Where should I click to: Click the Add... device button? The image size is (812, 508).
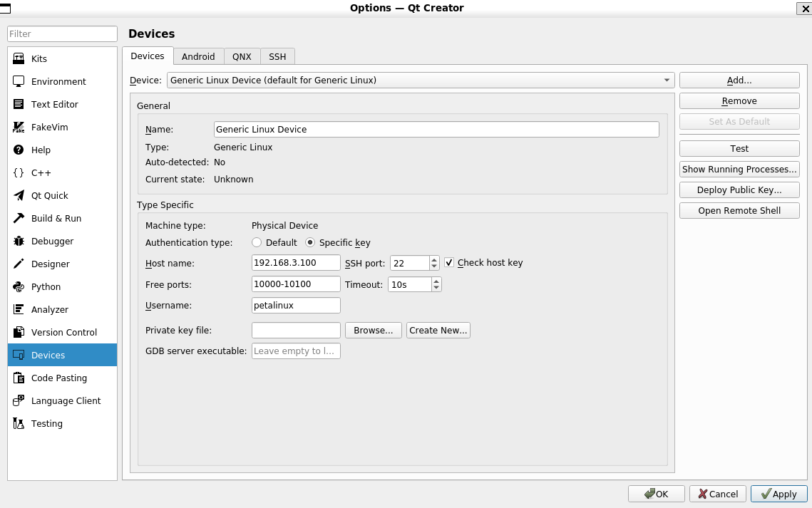pyautogui.click(x=739, y=81)
